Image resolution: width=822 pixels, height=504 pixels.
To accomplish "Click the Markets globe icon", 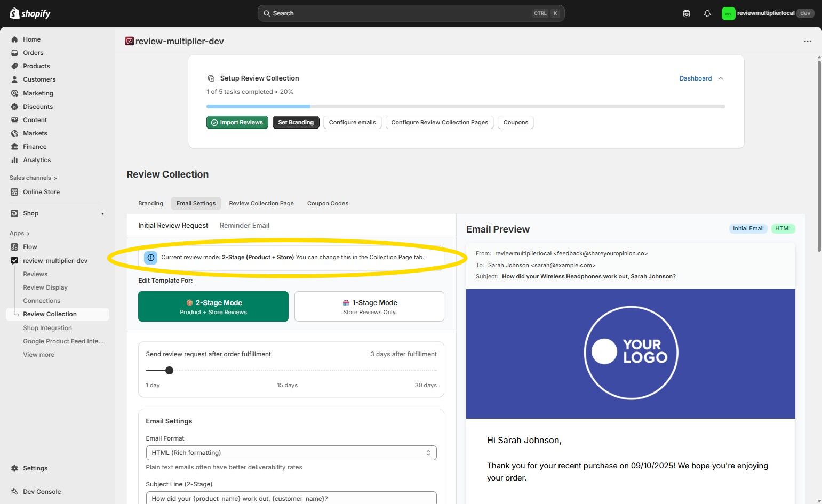I will pos(14,133).
